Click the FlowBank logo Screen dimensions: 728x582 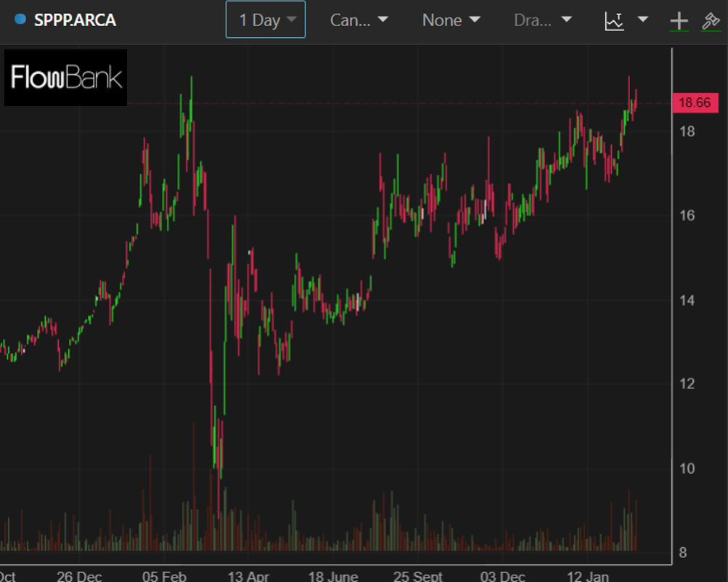(66, 78)
